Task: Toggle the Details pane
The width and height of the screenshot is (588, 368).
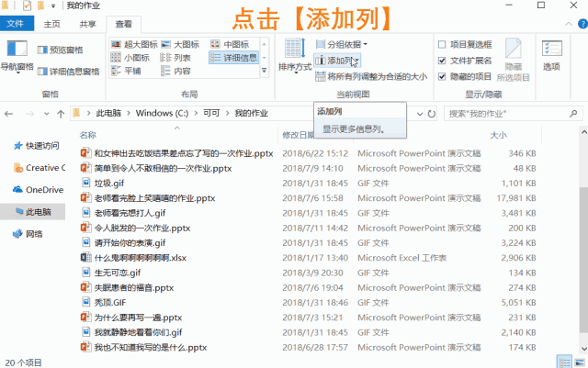Action: (69, 72)
